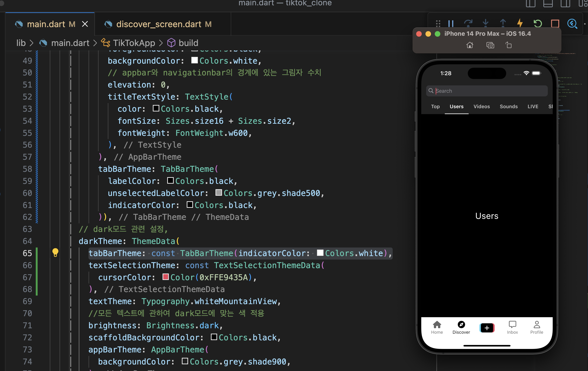Screen dimensions: 588x371
Task: Take a simulator screenshot
Action: [x=490, y=46]
